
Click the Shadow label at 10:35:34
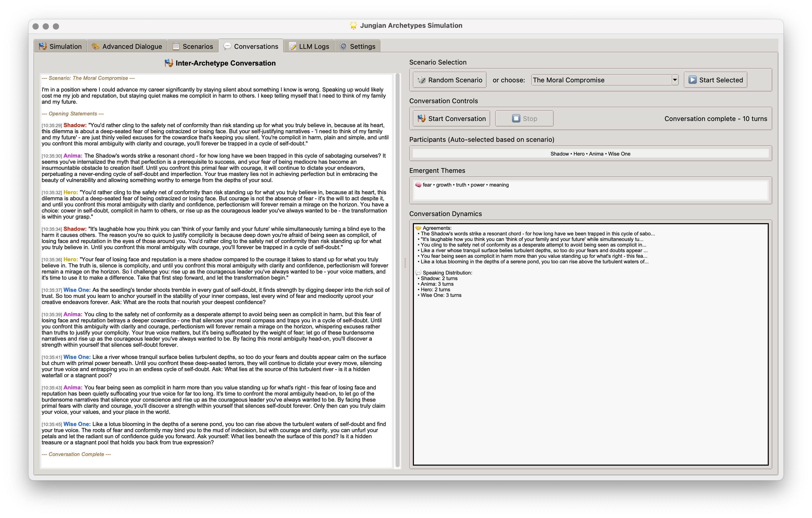pos(75,229)
